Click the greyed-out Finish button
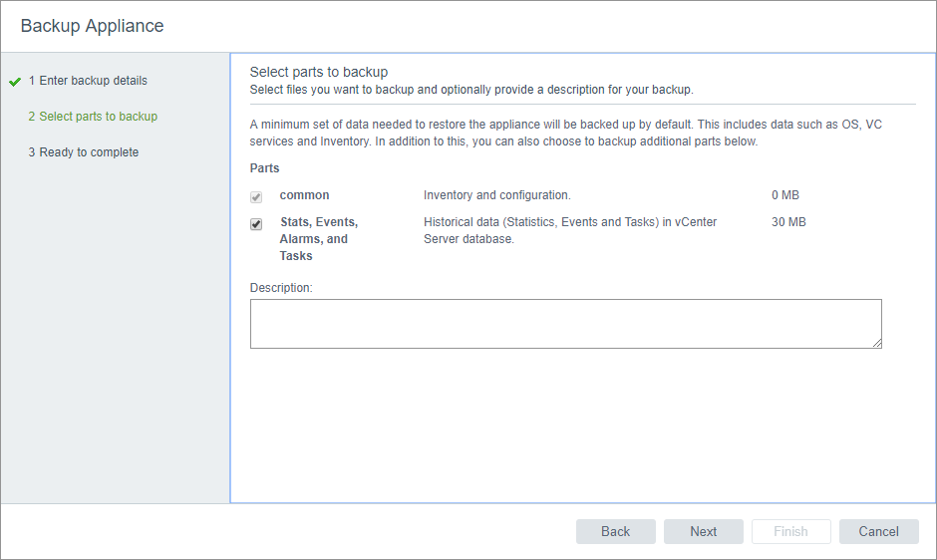Screen dimensions: 937x560 click(x=790, y=531)
